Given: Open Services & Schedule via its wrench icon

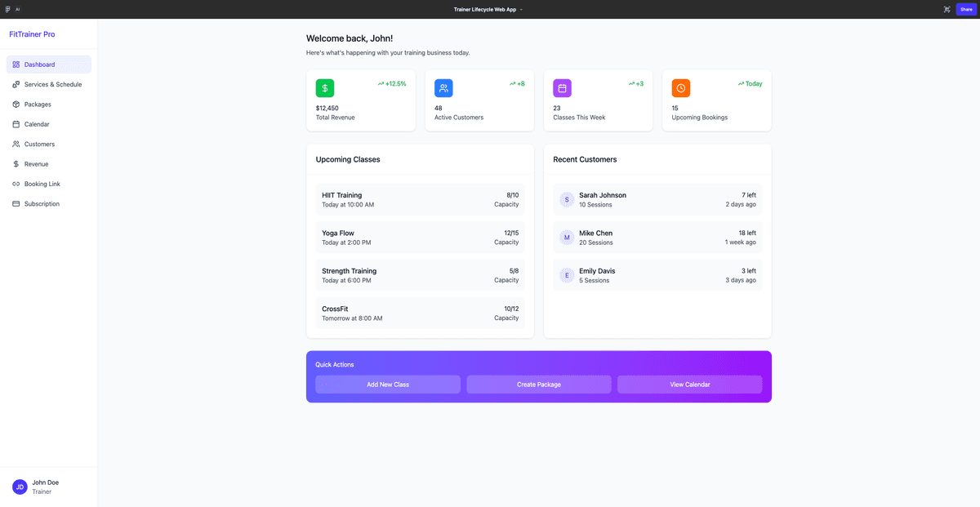Looking at the screenshot, I should pyautogui.click(x=16, y=84).
